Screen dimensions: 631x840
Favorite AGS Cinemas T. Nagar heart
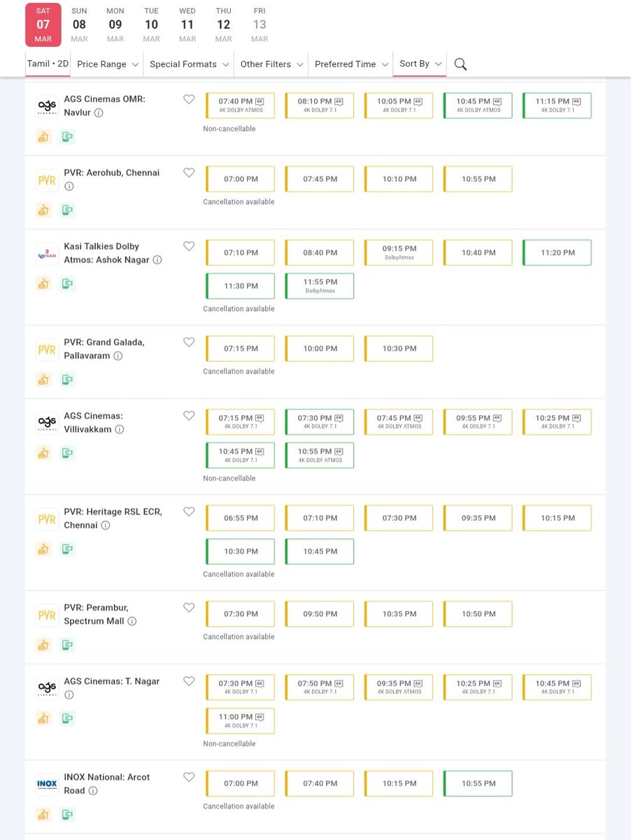189,681
